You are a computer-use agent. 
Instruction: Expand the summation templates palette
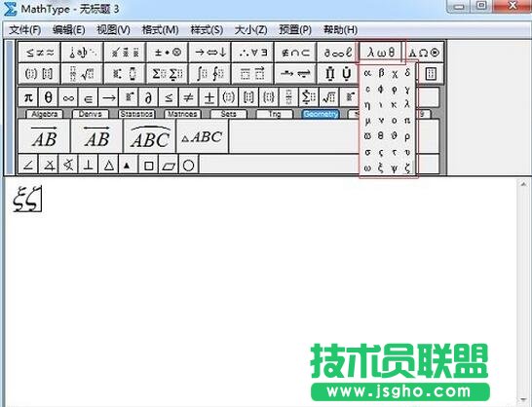click(168, 74)
